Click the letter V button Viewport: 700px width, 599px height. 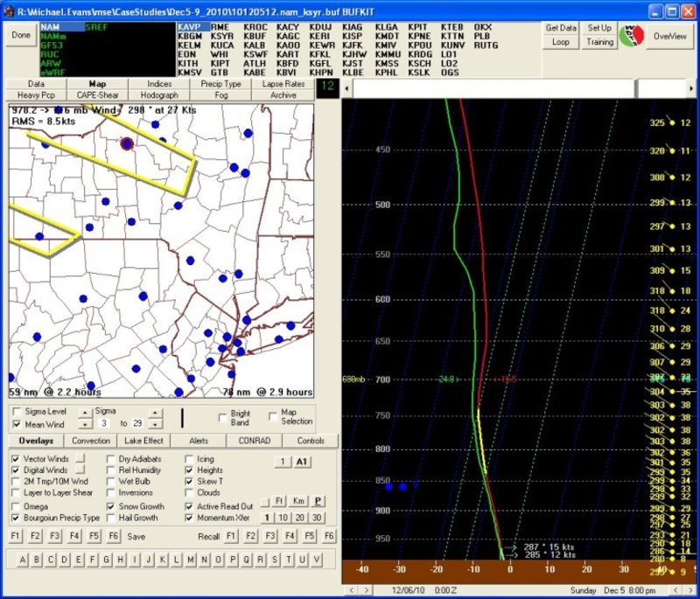click(317, 560)
